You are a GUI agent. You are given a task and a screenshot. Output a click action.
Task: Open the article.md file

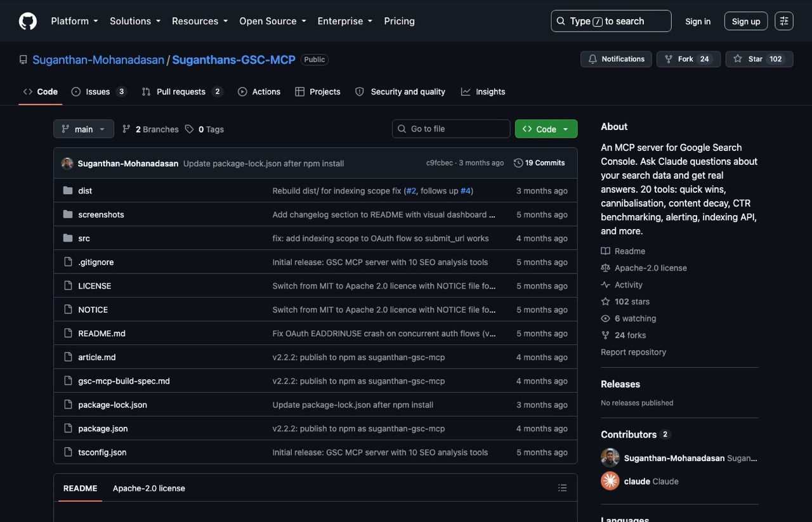pyautogui.click(x=97, y=357)
